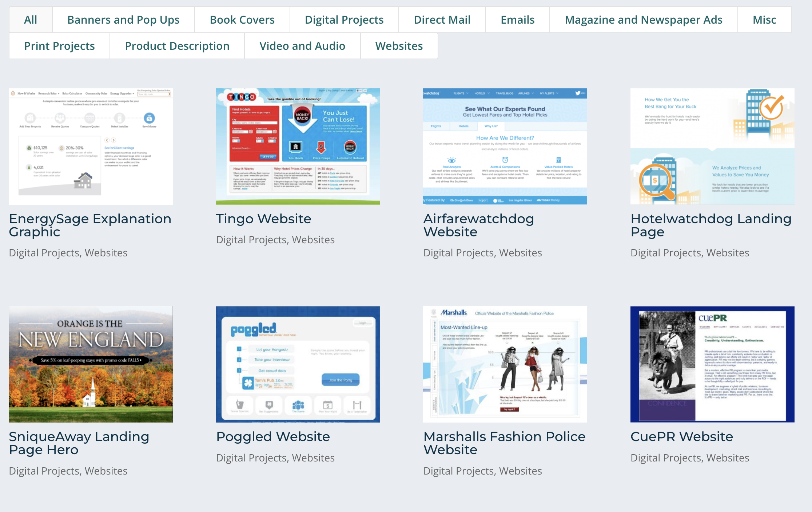Click Websites under Poggled Website

[313, 458]
